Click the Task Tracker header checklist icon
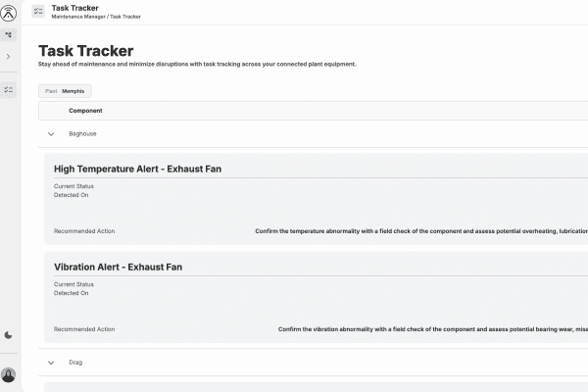This screenshot has height=392, width=588. [38, 11]
